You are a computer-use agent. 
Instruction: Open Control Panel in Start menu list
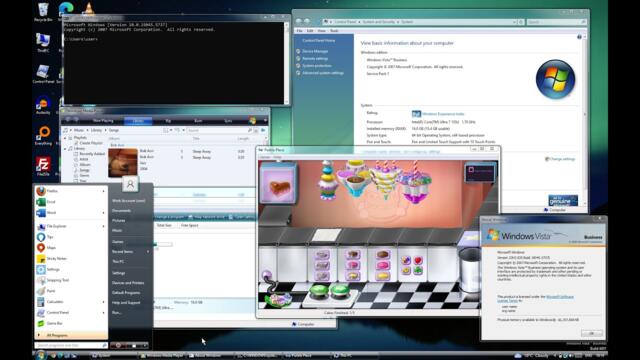click(x=70, y=313)
